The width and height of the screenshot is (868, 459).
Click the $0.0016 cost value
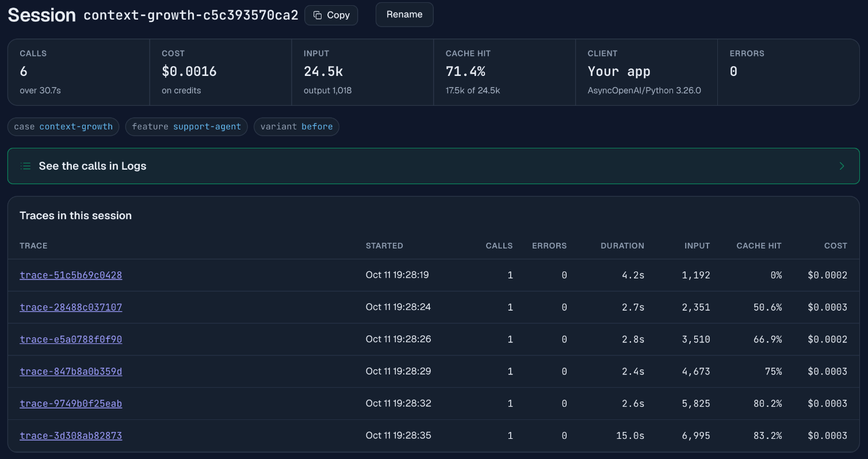coord(189,72)
